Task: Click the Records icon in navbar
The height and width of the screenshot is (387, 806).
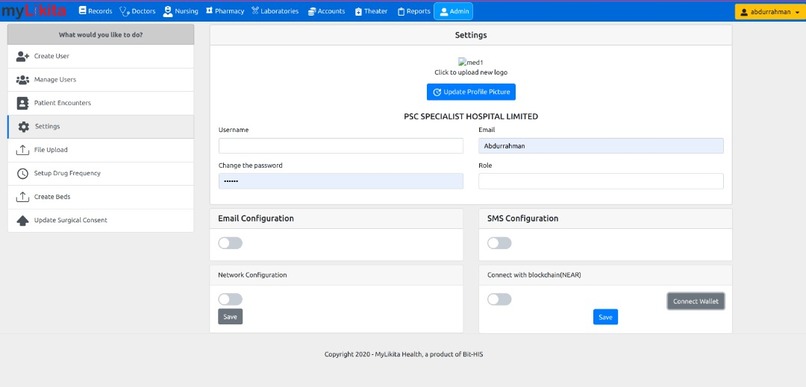Action: coord(82,11)
